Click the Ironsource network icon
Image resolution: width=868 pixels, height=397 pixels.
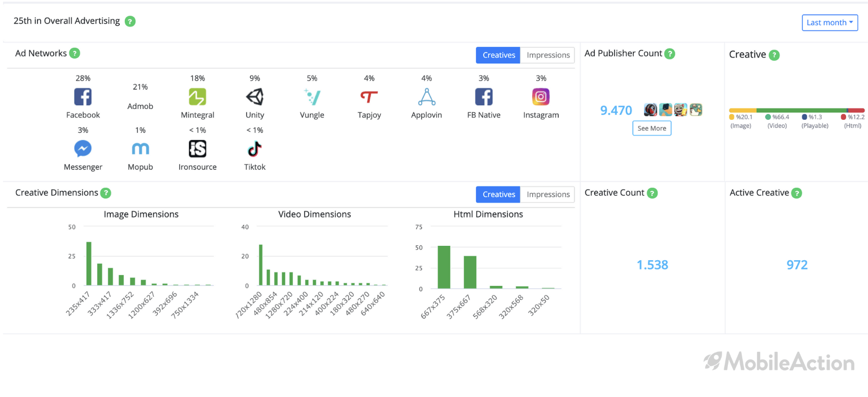(x=197, y=149)
